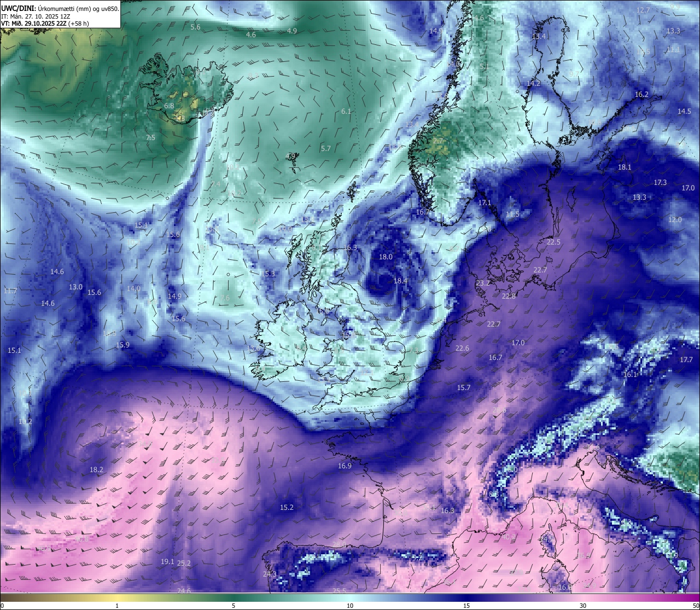Click the 10 tick on the color scale
This screenshot has height=610, width=700.
[350, 606]
